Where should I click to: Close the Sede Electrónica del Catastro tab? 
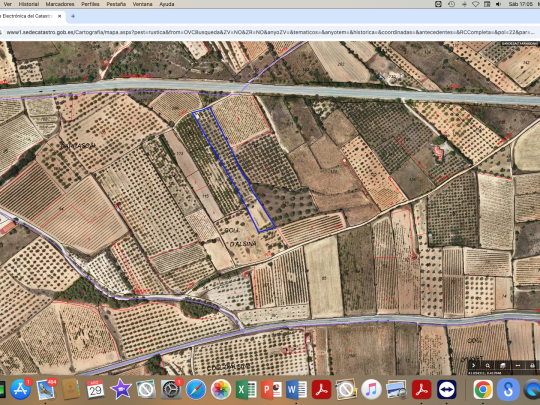click(60, 16)
